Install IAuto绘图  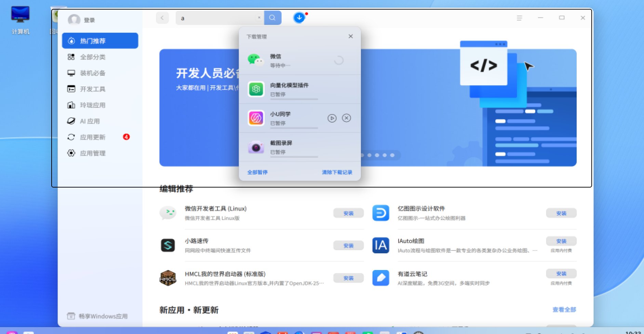tap(561, 241)
